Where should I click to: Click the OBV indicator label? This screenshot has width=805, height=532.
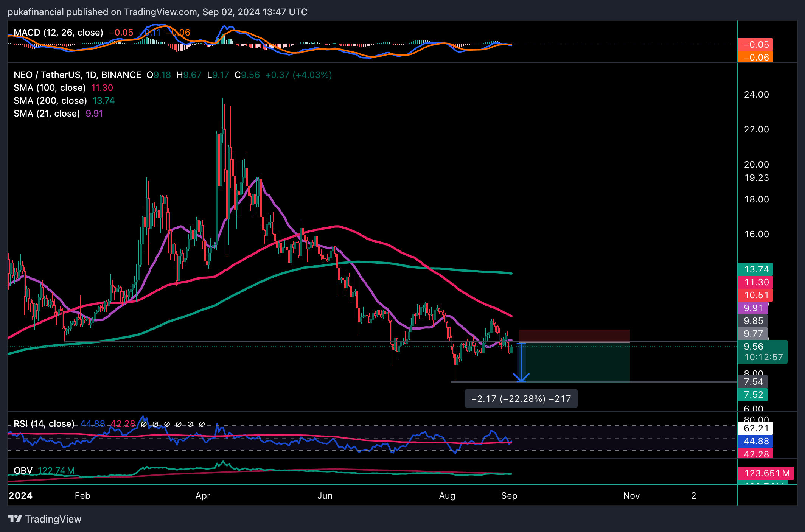coord(23,471)
